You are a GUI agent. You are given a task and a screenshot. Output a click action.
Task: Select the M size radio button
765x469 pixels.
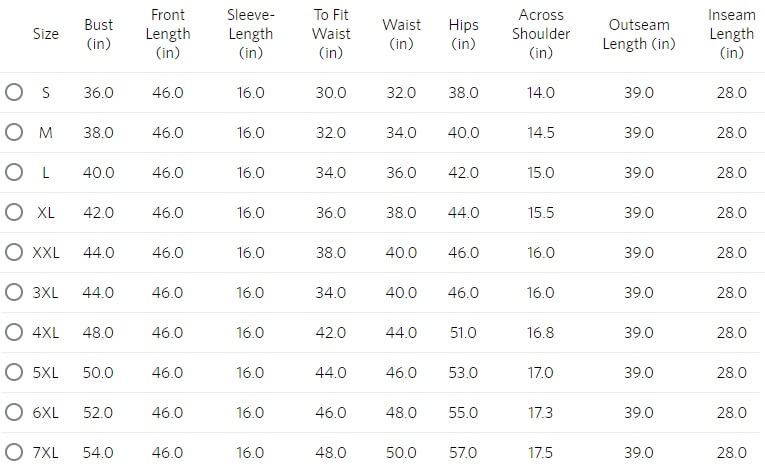pyautogui.click(x=14, y=132)
